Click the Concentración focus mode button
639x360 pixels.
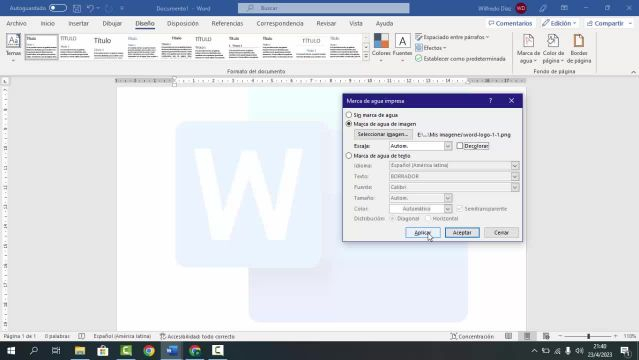[472, 336]
